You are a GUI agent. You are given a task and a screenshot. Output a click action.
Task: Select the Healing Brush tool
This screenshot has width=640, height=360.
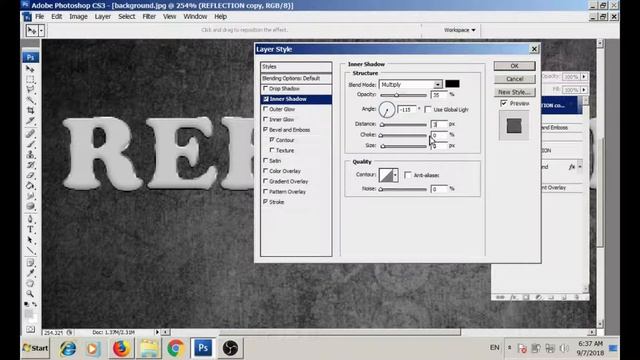(x=30, y=133)
